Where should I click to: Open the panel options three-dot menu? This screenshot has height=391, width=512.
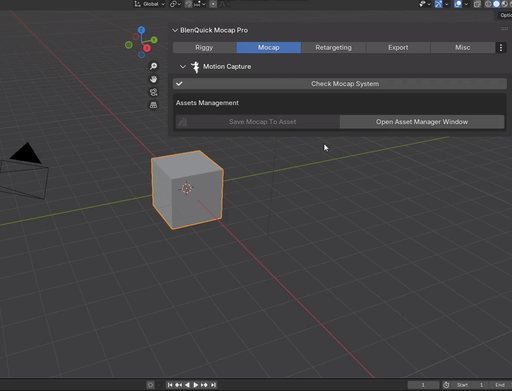[501, 48]
